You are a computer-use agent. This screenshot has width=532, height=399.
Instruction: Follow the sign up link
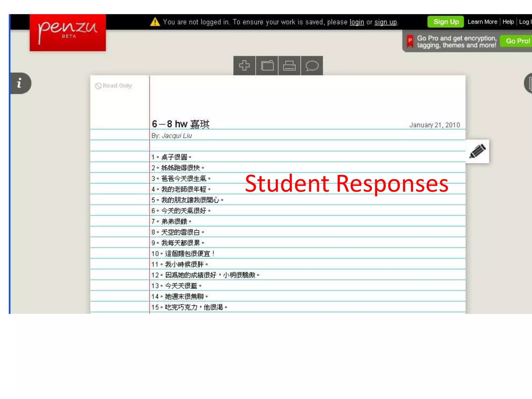(385, 22)
